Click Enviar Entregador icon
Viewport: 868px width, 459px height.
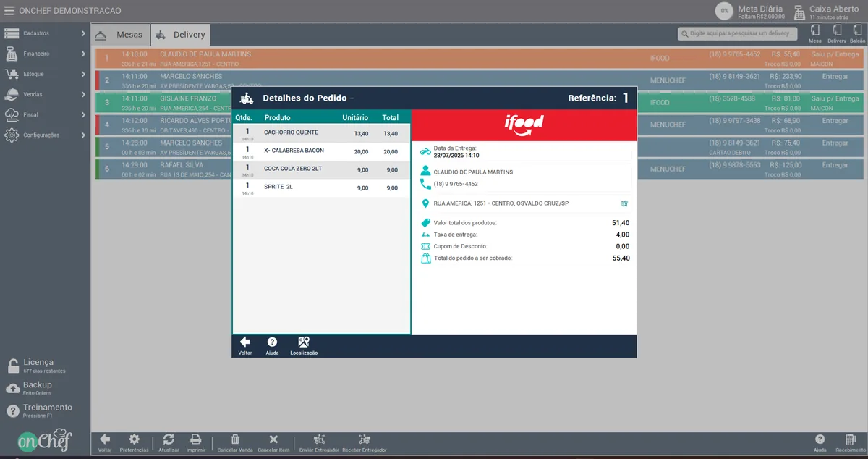[x=319, y=443]
